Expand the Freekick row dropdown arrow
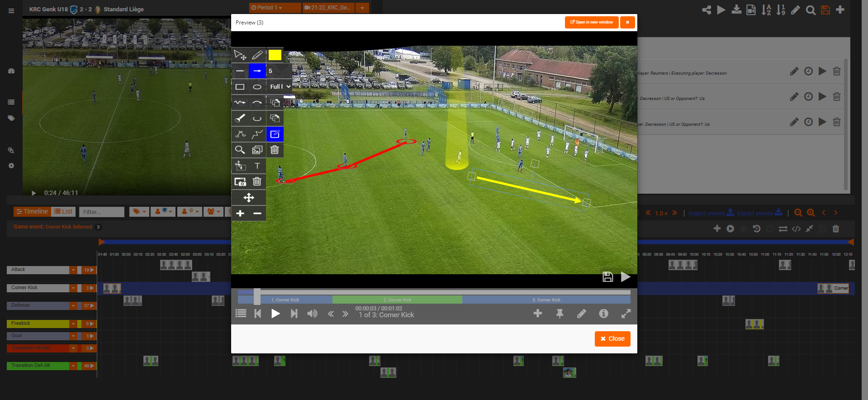This screenshot has width=868, height=400. (x=73, y=324)
